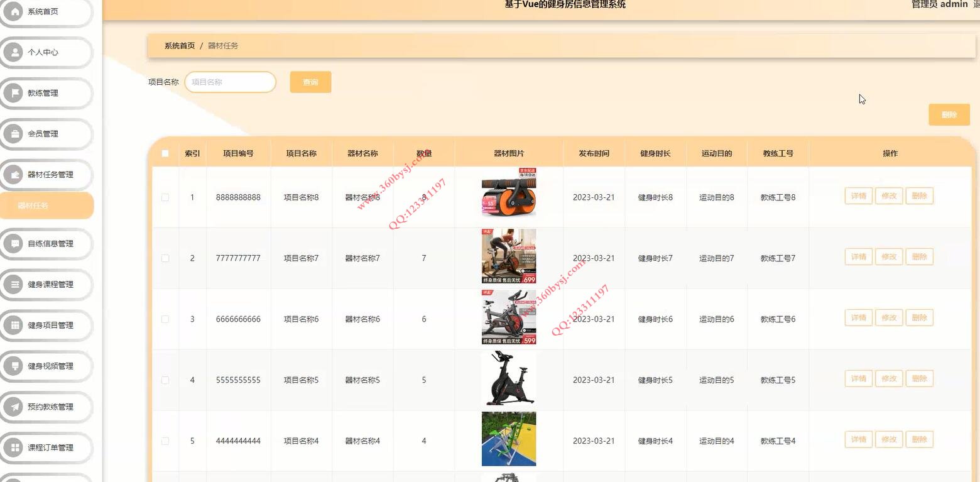Expand 健身项目管理 menu
The height and width of the screenshot is (482, 980).
pyautogui.click(x=46, y=326)
